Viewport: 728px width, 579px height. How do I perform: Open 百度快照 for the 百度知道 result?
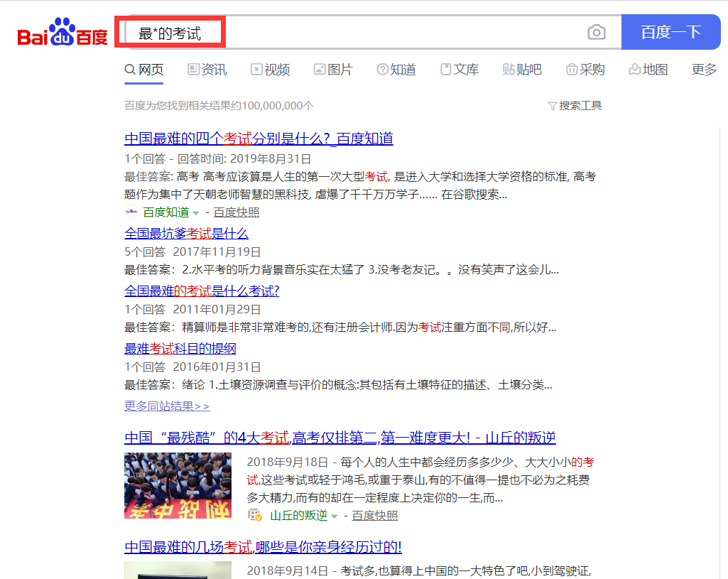(x=237, y=212)
